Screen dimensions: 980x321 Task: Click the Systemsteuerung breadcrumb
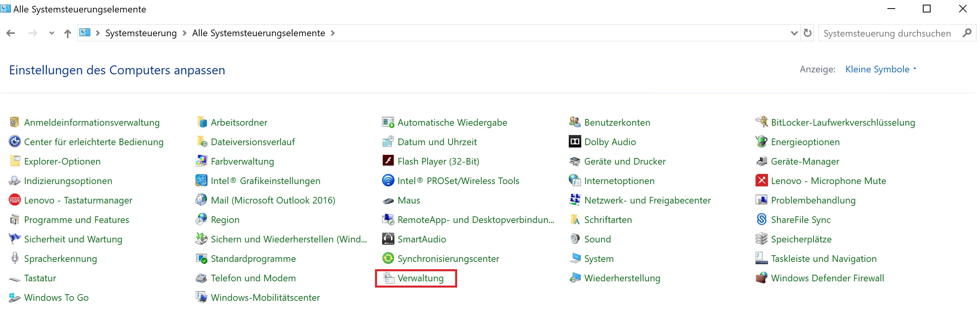[141, 33]
